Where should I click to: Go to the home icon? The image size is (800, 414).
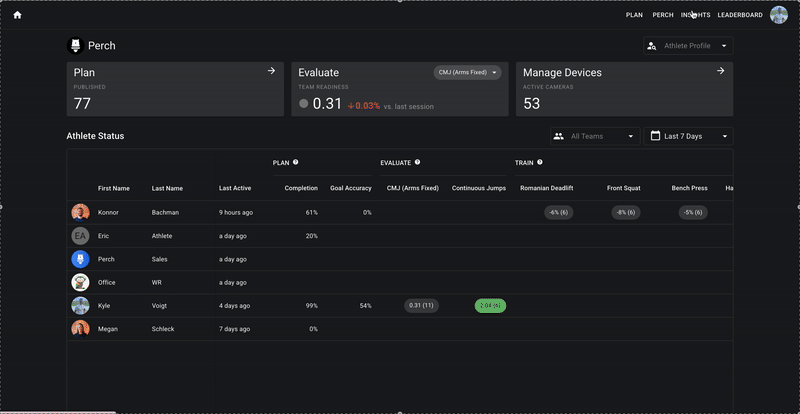(x=17, y=15)
